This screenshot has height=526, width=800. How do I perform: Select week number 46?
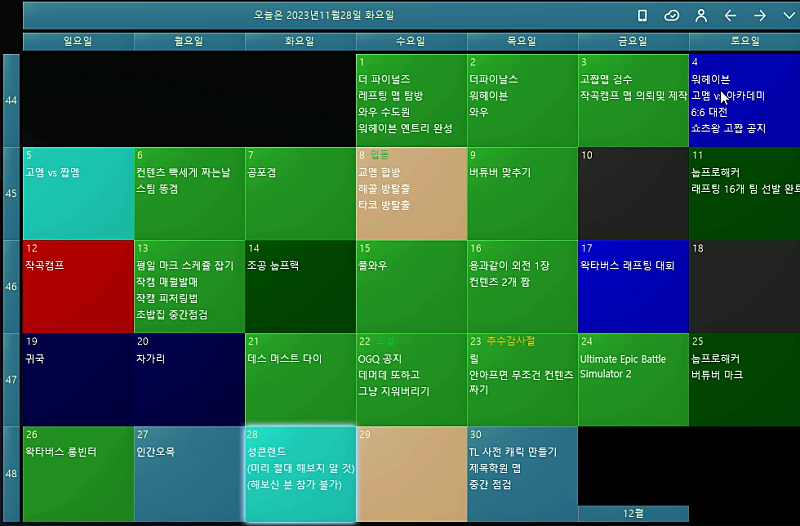[11, 287]
